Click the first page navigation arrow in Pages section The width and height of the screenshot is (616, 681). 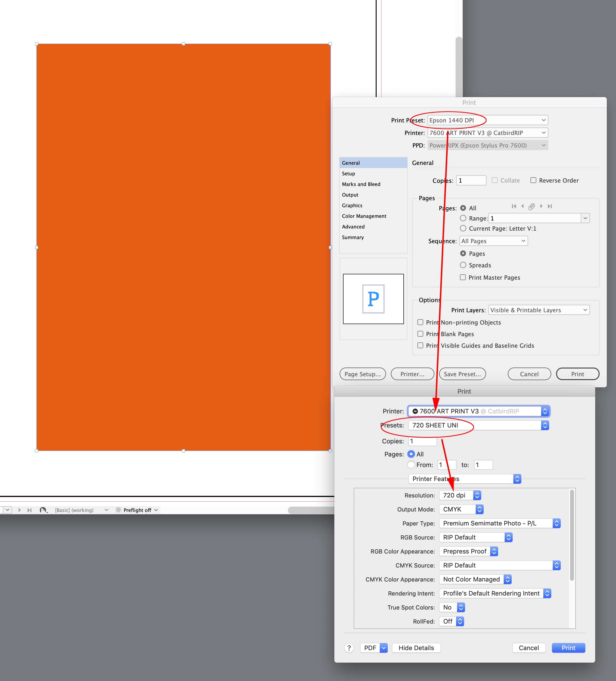point(514,206)
